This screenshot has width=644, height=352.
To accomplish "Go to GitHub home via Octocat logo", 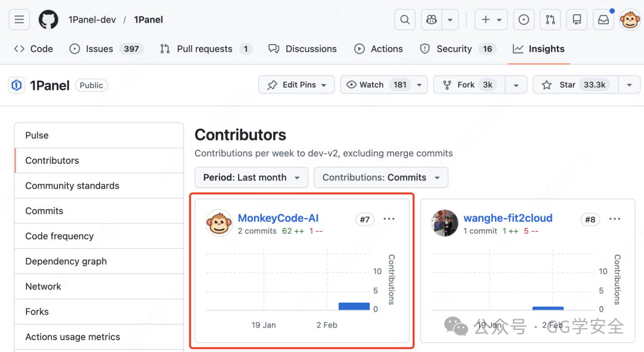I will [x=48, y=20].
